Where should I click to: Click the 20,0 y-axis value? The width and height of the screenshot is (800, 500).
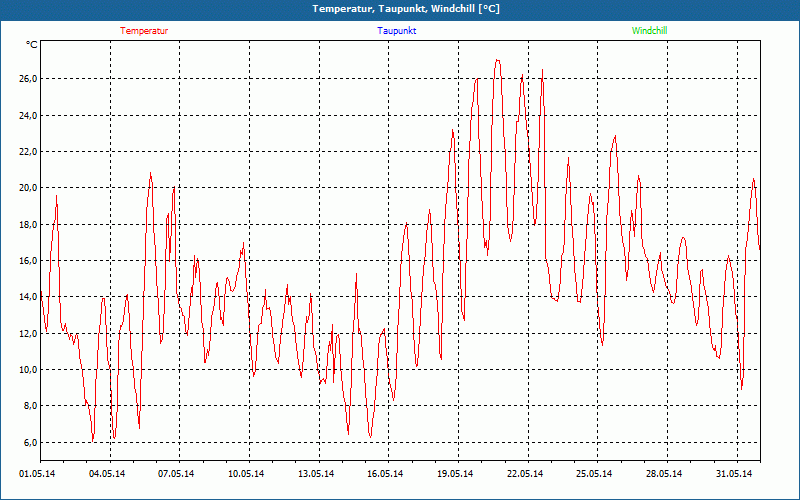click(28, 188)
